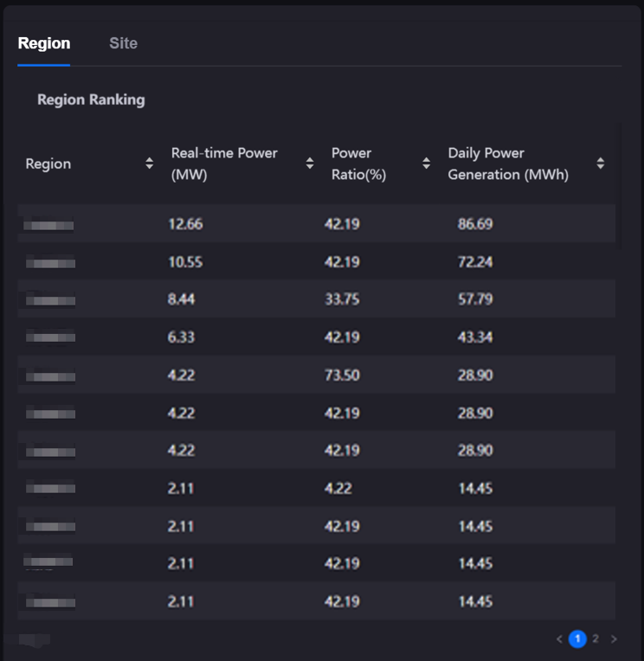Click the sort arrows beside the Region column

[149, 164]
